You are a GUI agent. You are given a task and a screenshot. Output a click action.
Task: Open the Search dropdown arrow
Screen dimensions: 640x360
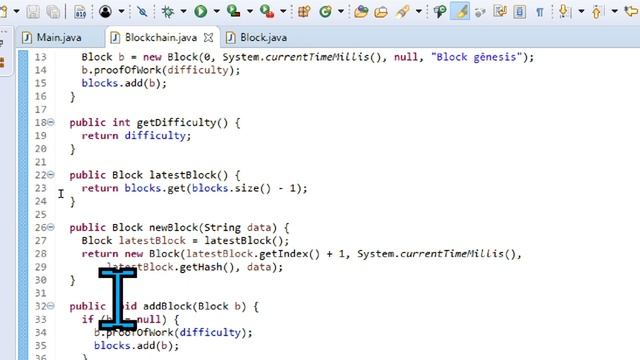(418, 11)
